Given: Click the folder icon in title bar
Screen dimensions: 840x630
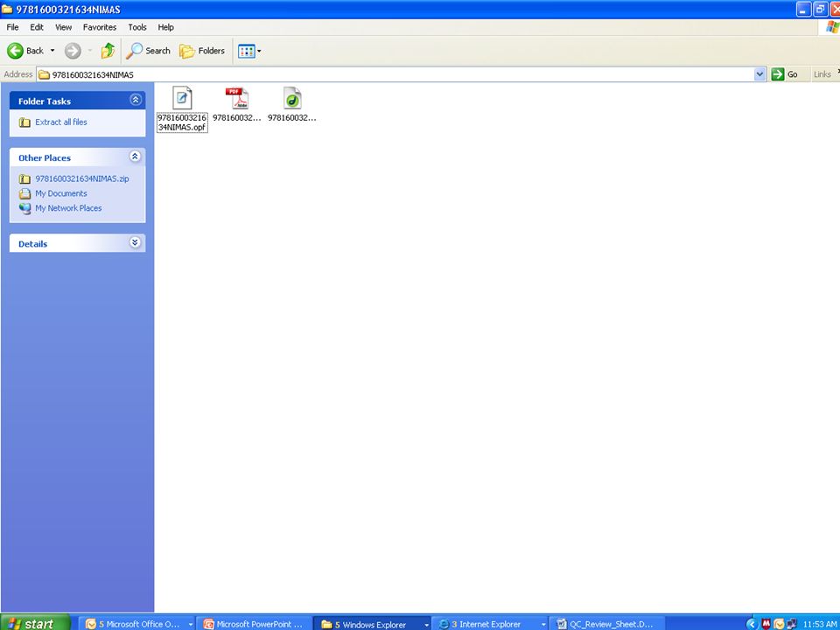Looking at the screenshot, I should point(7,9).
